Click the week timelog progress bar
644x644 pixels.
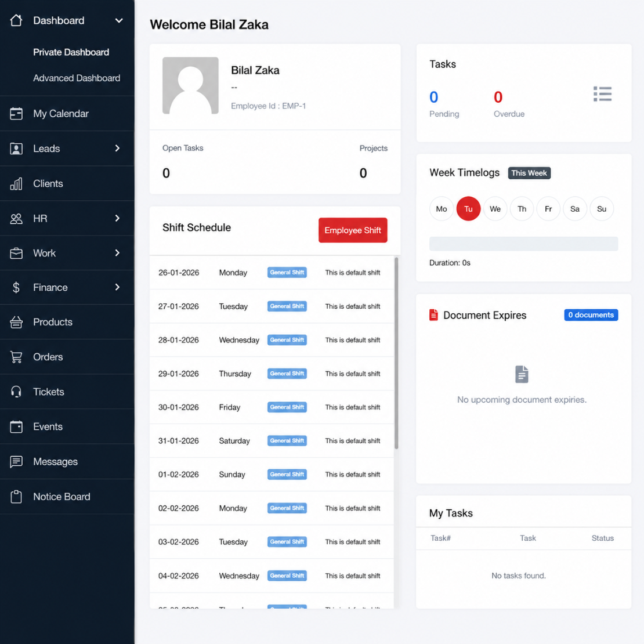click(x=524, y=244)
